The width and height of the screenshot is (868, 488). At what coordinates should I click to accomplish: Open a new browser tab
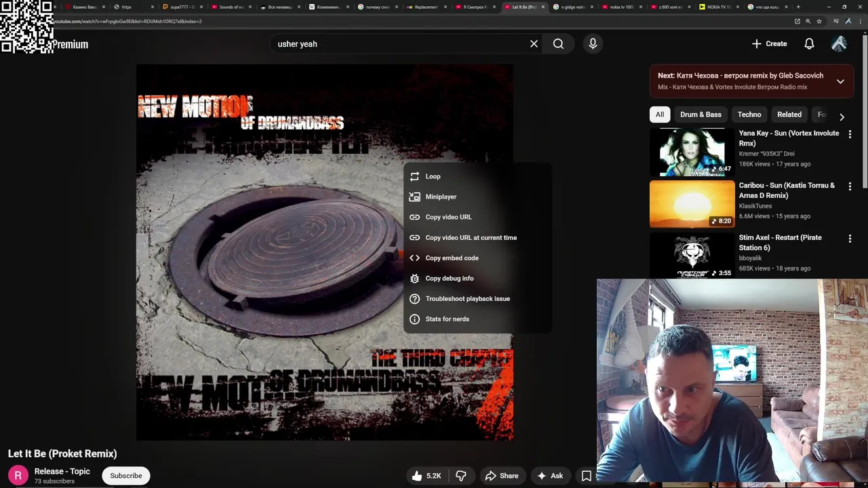[x=798, y=7]
